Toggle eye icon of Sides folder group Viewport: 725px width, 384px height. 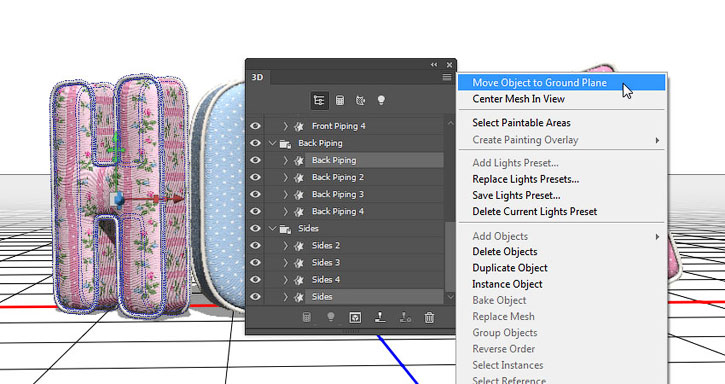pyautogui.click(x=255, y=228)
